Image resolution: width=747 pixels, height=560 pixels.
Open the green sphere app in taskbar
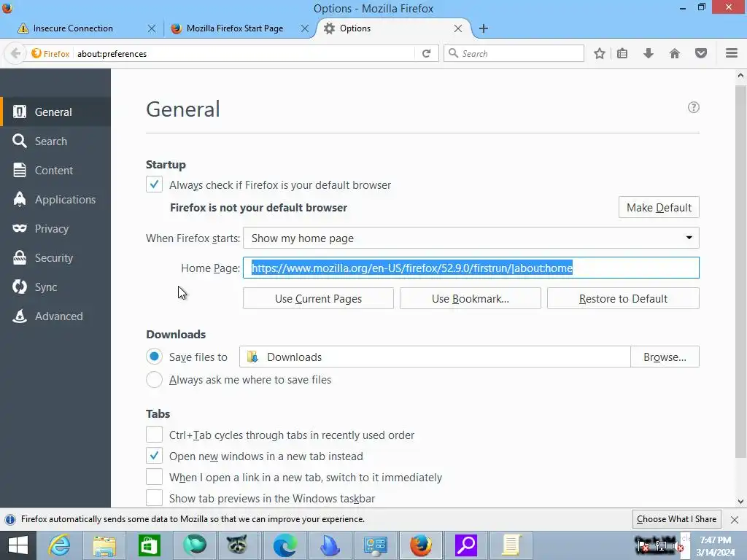coord(194,545)
